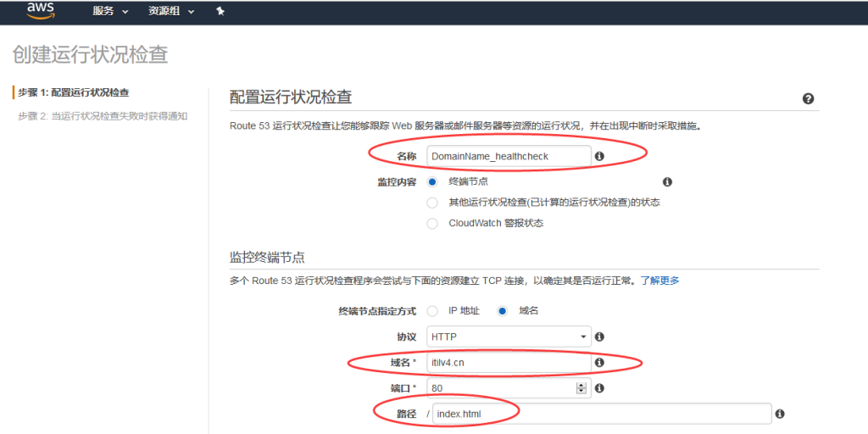868x434 pixels.
Task: Click the 路径 input with index.html
Action: (602, 414)
